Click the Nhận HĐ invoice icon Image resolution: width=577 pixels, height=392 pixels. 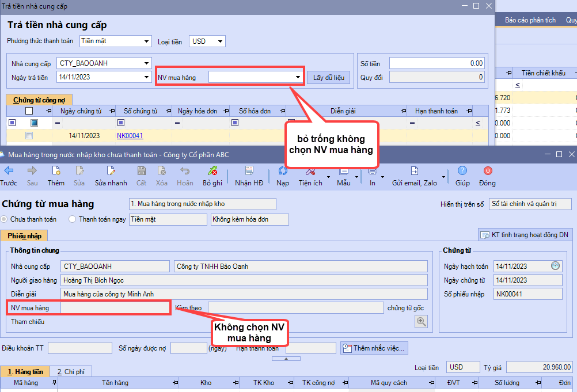(249, 170)
